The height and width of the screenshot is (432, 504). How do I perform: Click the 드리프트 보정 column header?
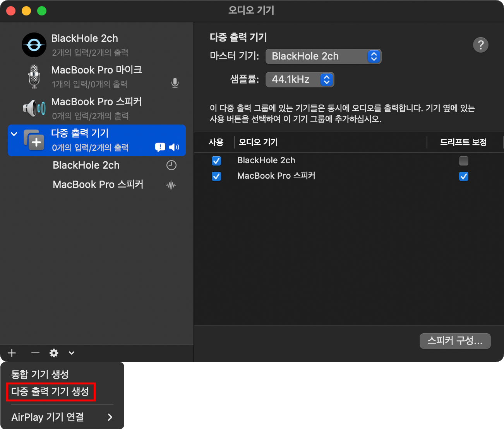click(x=463, y=142)
